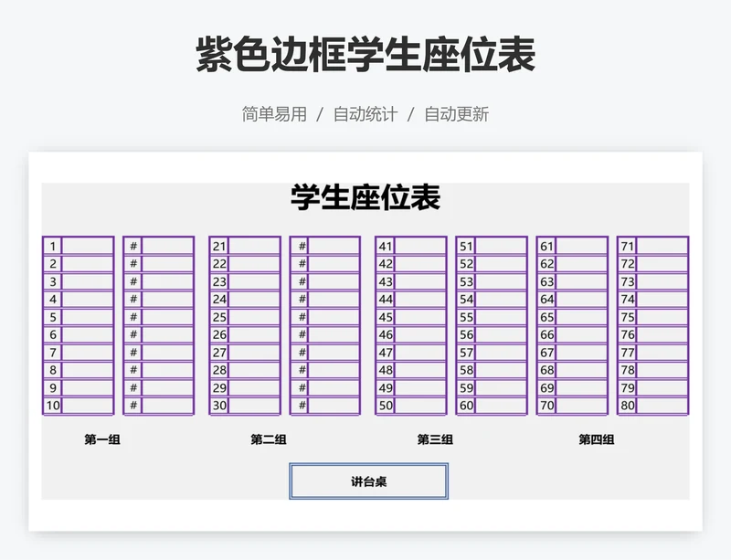This screenshot has width=731, height=560.
Task: Click seat number cell 66
Action: point(546,334)
